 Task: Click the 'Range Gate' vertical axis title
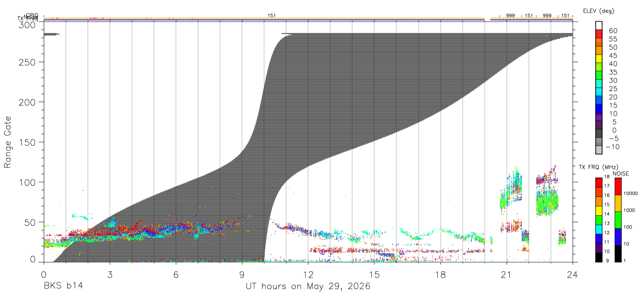8,142
